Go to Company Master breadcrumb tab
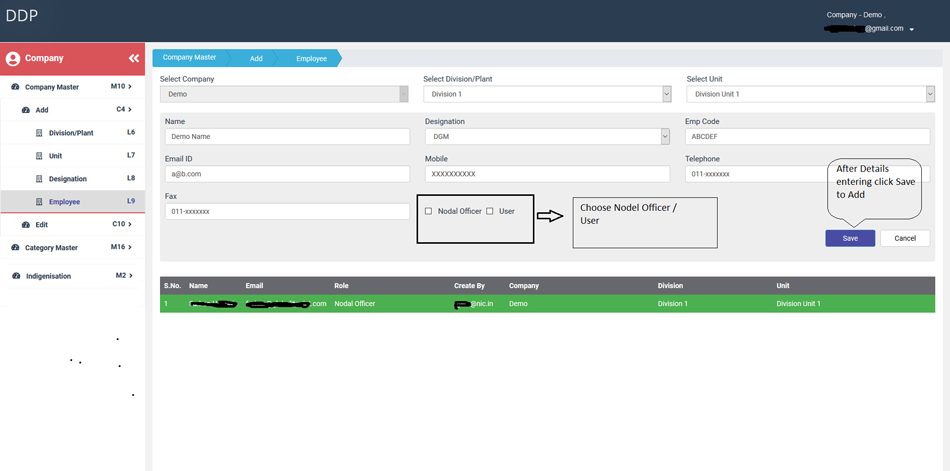This screenshot has height=471, width=950. click(x=190, y=58)
